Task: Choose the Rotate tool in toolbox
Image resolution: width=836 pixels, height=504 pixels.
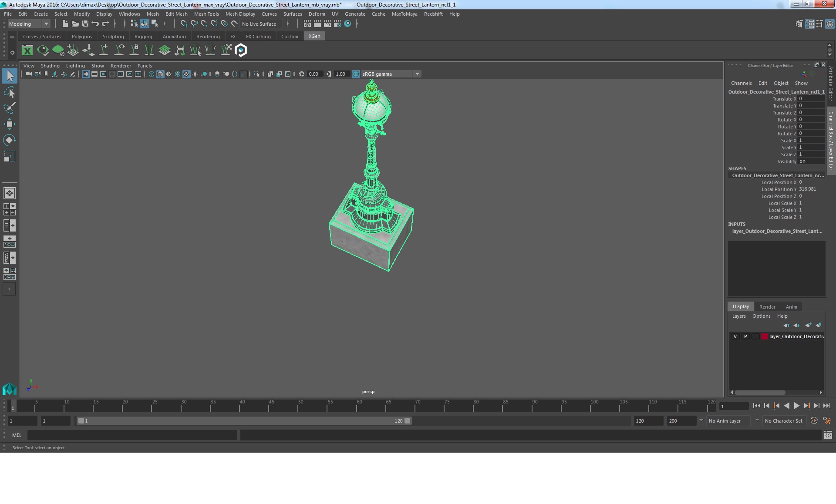Action: pyautogui.click(x=9, y=140)
